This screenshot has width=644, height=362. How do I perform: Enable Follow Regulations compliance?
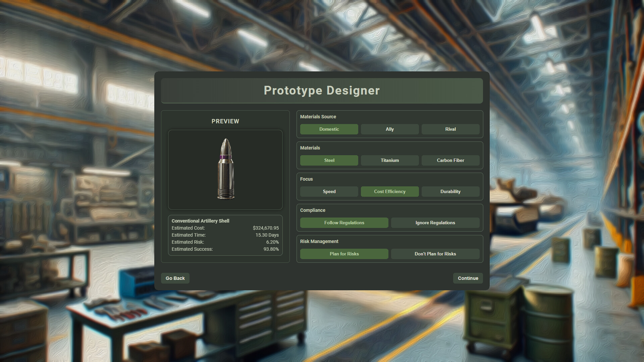[344, 223]
